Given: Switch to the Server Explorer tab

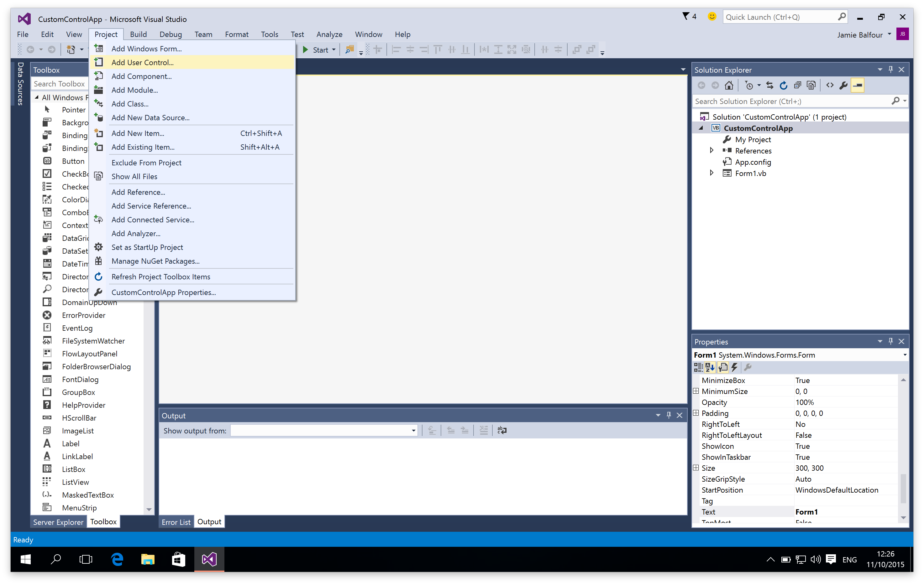Looking at the screenshot, I should coord(58,522).
